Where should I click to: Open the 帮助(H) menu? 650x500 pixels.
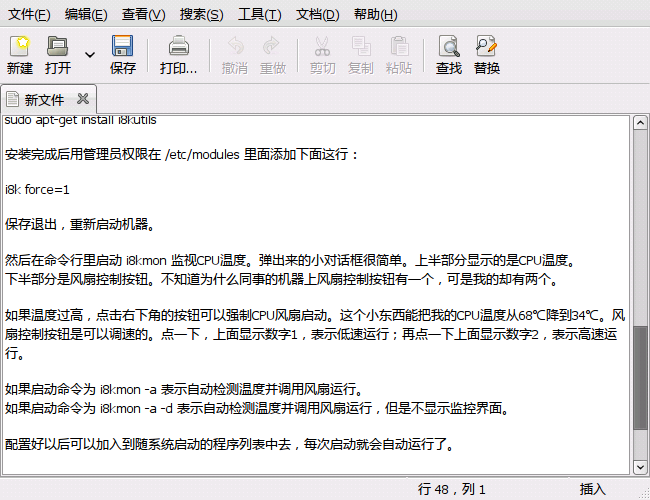point(376,15)
